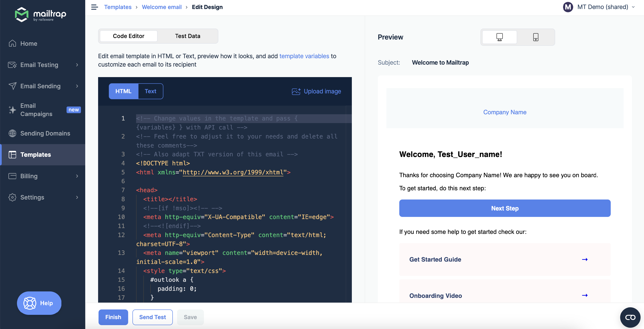This screenshot has width=644, height=329.
Task: Switch preview to mobile view
Action: [536, 37]
